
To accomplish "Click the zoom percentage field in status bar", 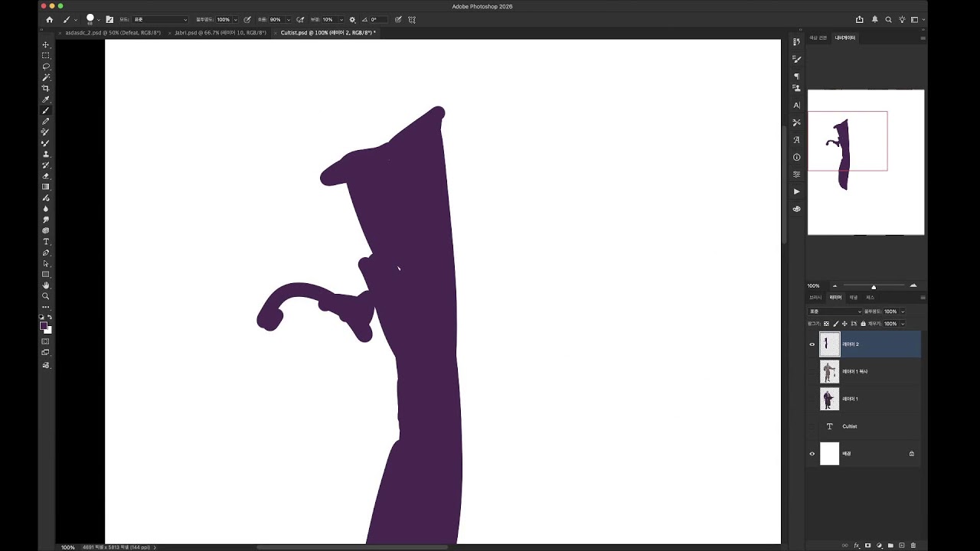I will [68, 547].
